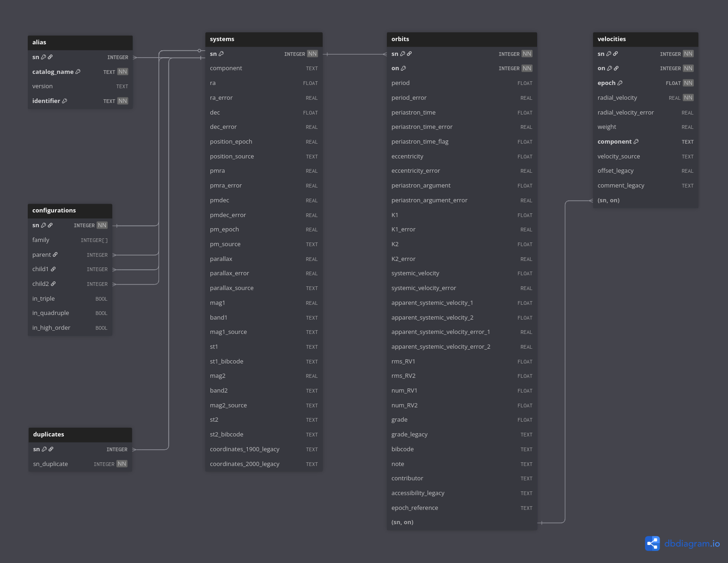Click link icon beside child2 field
728x563 pixels.
coord(53,284)
